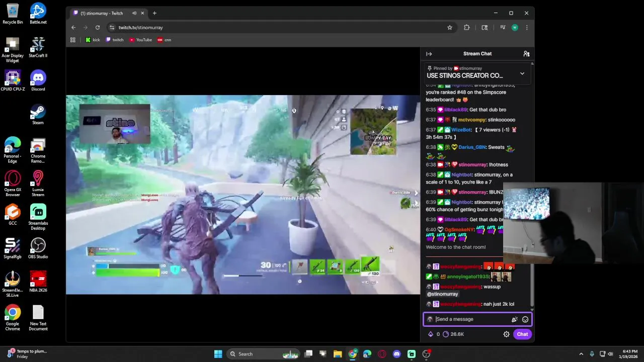Open the twitch bookmark
Image resolution: width=644 pixels, height=362 pixels.
click(115, 40)
